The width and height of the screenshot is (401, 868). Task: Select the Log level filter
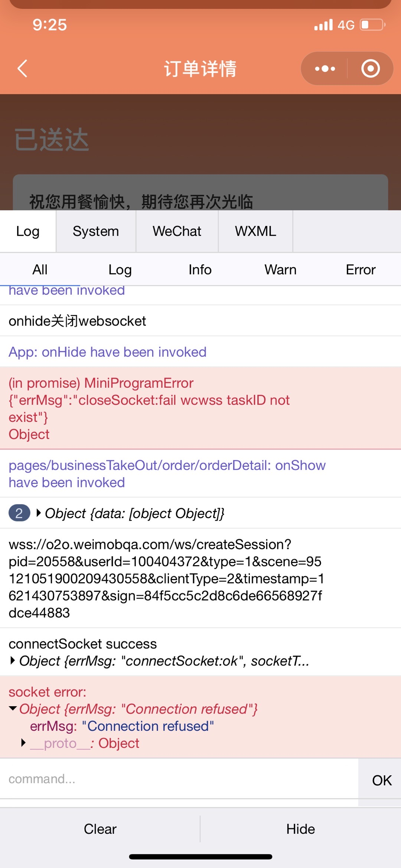[x=120, y=270]
